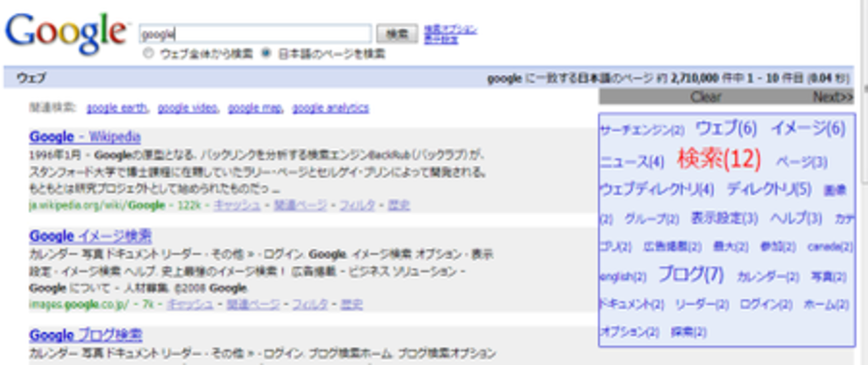The height and width of the screenshot is (365, 868).
Task: Select tag リーダー(2)
Action: [x=702, y=304]
